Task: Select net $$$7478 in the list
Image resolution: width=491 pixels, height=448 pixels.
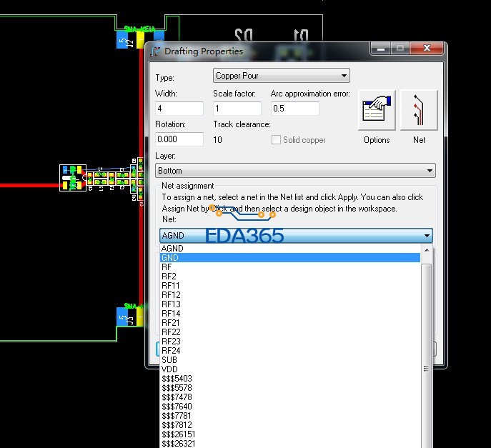Action: tap(290, 397)
